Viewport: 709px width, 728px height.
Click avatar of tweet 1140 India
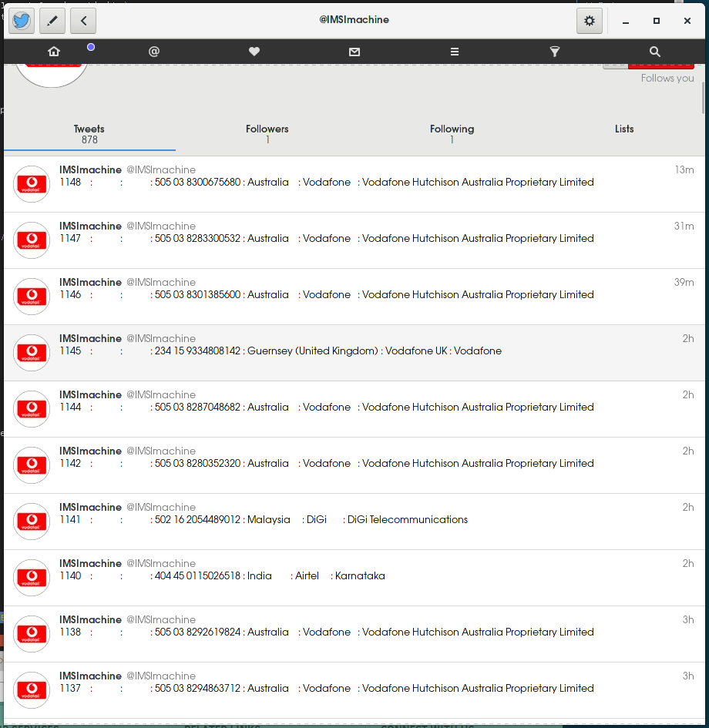[32, 577]
